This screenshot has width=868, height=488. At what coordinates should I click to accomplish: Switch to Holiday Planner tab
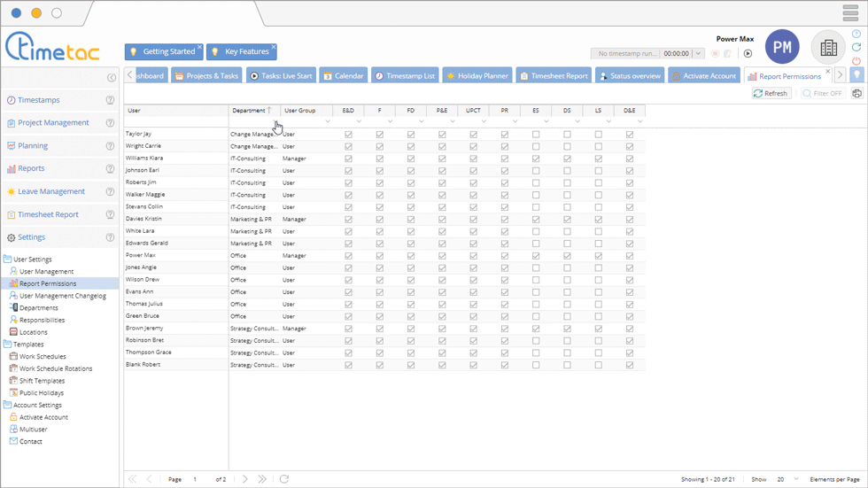pos(477,76)
